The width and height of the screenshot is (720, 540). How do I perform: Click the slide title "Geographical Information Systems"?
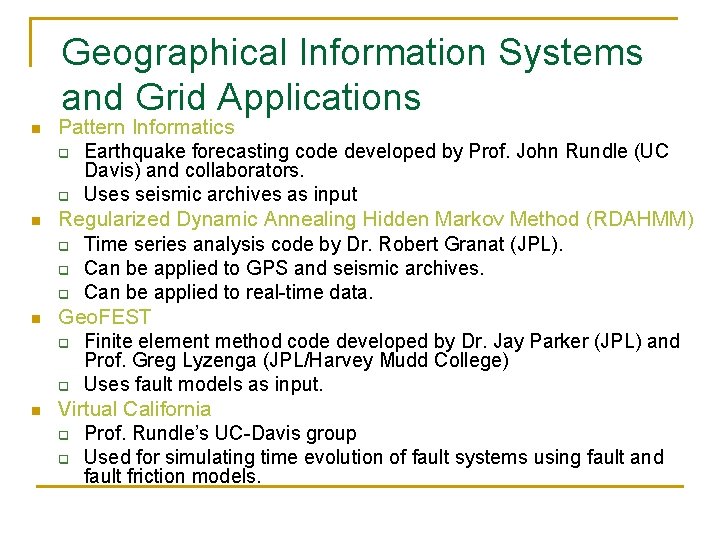[352, 55]
